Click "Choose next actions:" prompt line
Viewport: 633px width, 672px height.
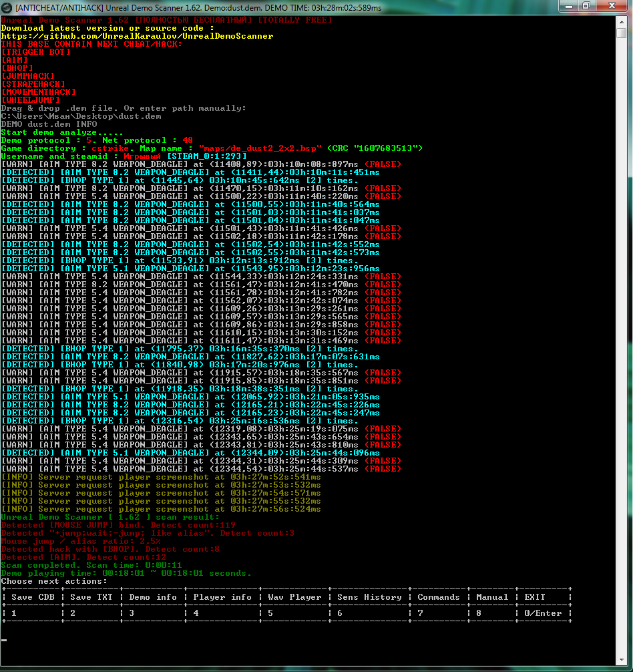54,581
